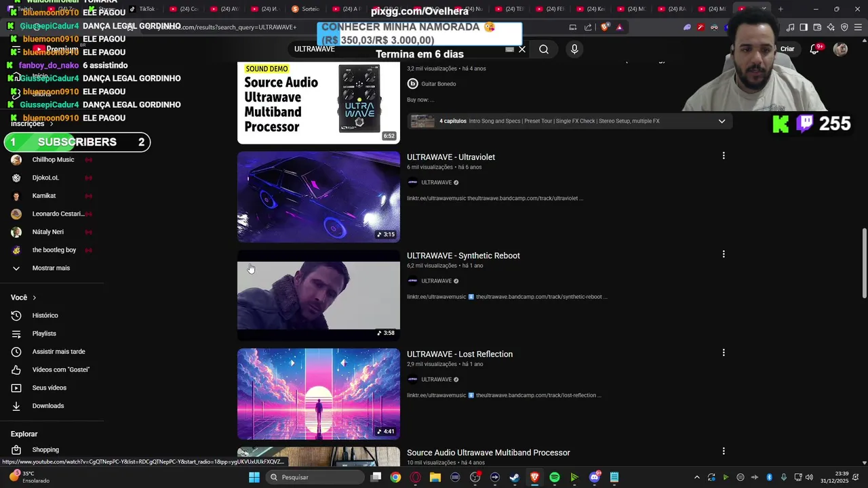Open the Chillhop Music subscription
The image size is (868, 488).
[x=53, y=160]
